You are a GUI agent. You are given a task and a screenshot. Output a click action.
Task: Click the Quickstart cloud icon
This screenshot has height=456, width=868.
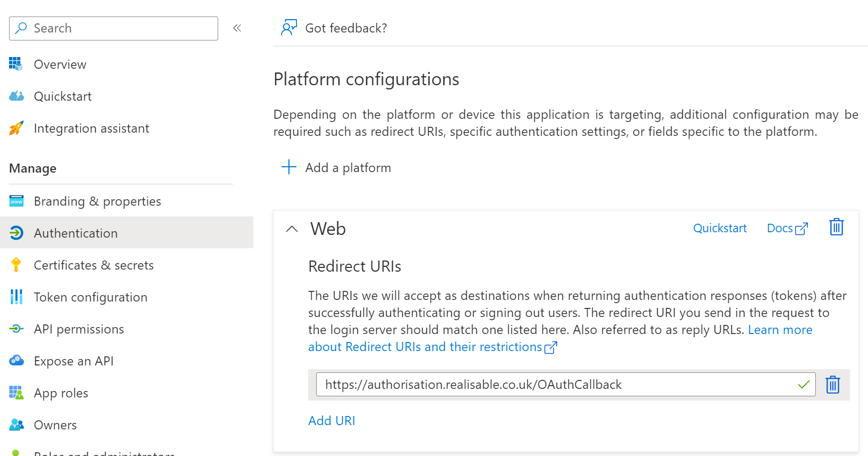tap(16, 96)
